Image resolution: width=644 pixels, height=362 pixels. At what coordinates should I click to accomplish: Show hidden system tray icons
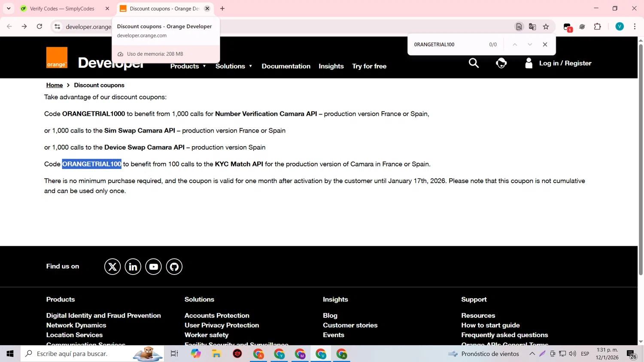[x=532, y=354]
